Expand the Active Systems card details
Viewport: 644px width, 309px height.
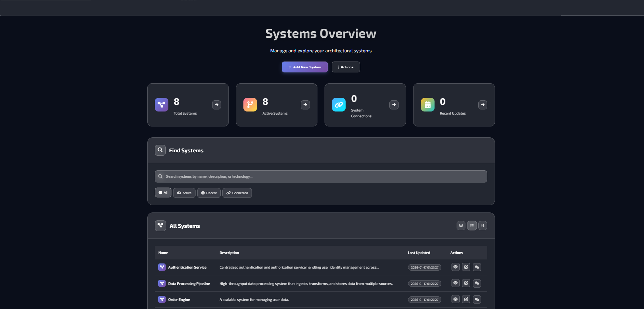tap(305, 105)
